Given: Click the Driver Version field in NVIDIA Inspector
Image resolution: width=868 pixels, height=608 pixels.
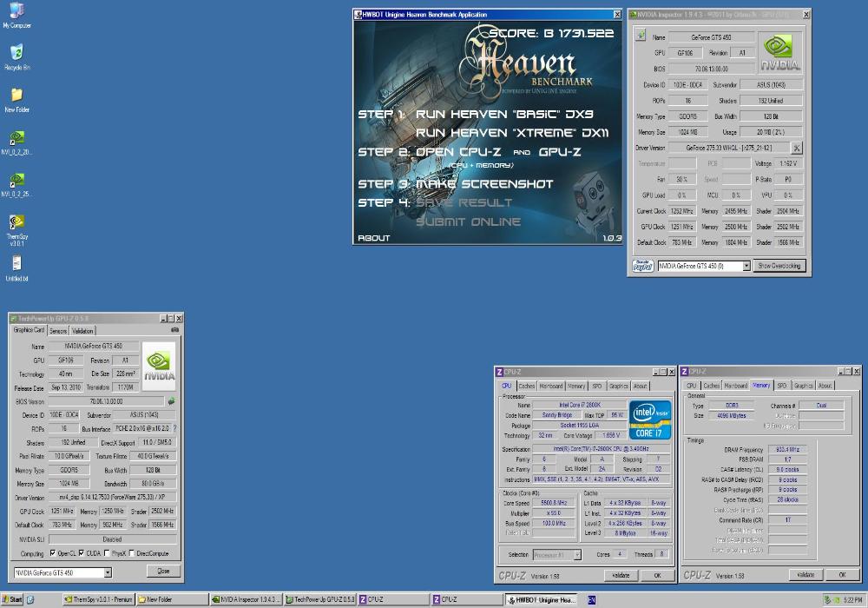Looking at the screenshot, I should click(x=728, y=148).
